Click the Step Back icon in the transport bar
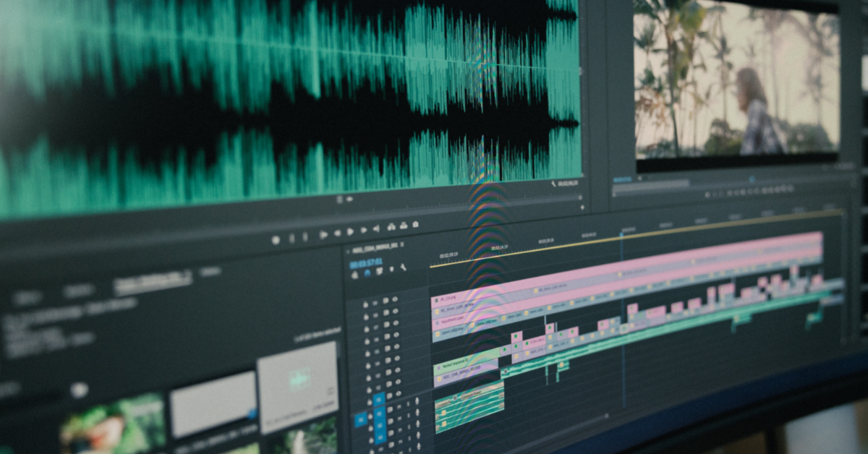Image resolution: width=868 pixels, height=454 pixels. [337, 232]
